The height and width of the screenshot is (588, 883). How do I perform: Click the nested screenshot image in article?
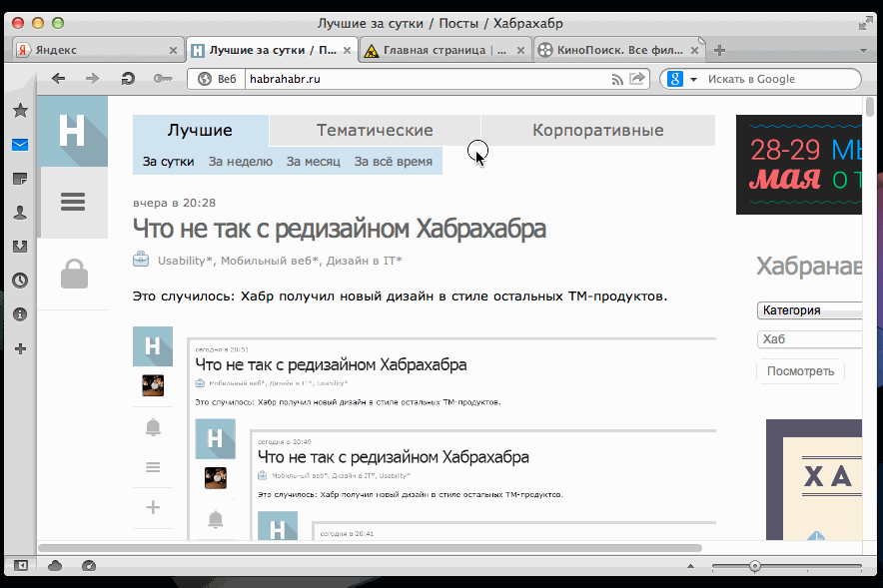[x=425, y=433]
